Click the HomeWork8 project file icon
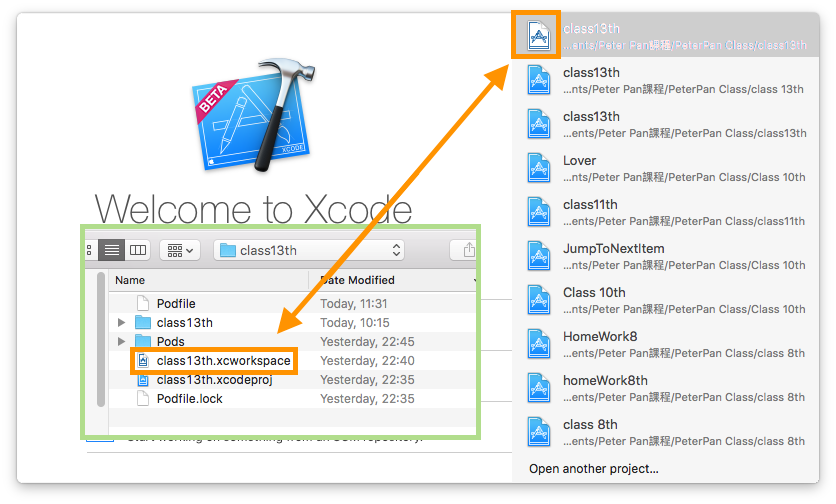The image size is (836, 504). [x=538, y=344]
